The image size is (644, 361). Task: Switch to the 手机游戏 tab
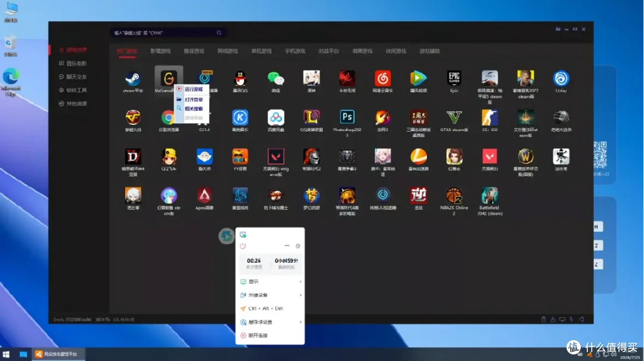tap(295, 51)
